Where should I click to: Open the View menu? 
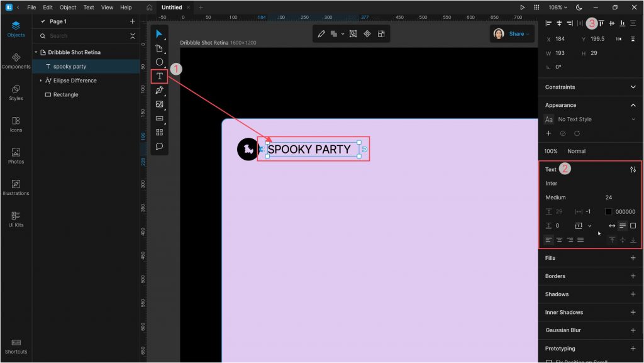point(107,8)
